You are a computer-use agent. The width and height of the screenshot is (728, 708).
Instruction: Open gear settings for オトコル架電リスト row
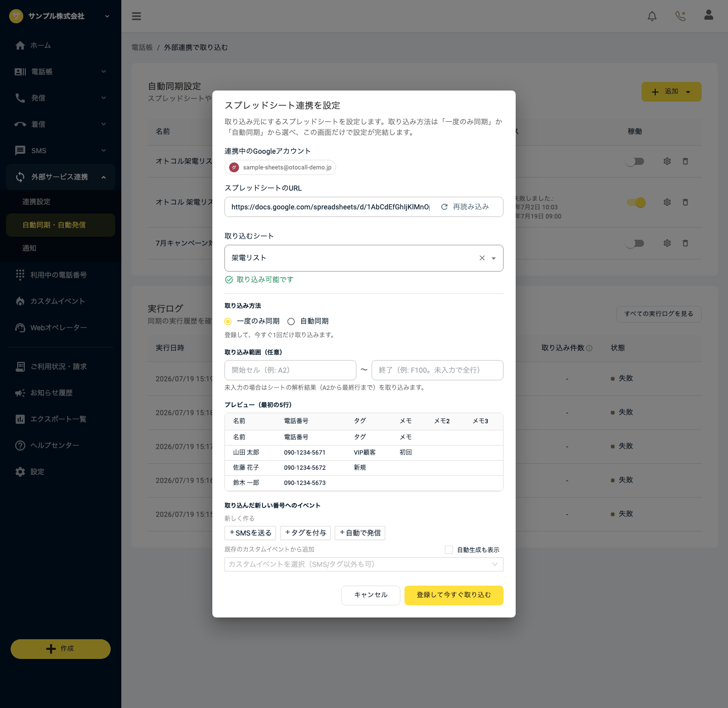[x=667, y=161]
